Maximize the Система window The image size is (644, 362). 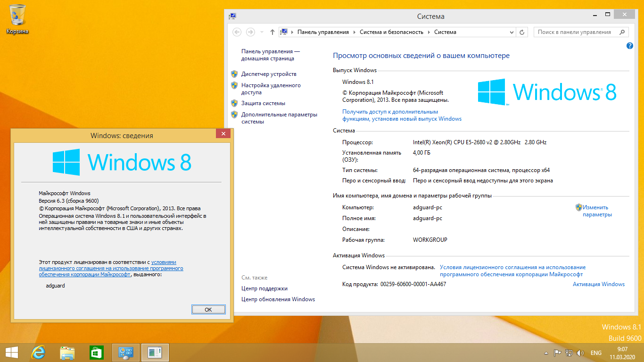[608, 15]
